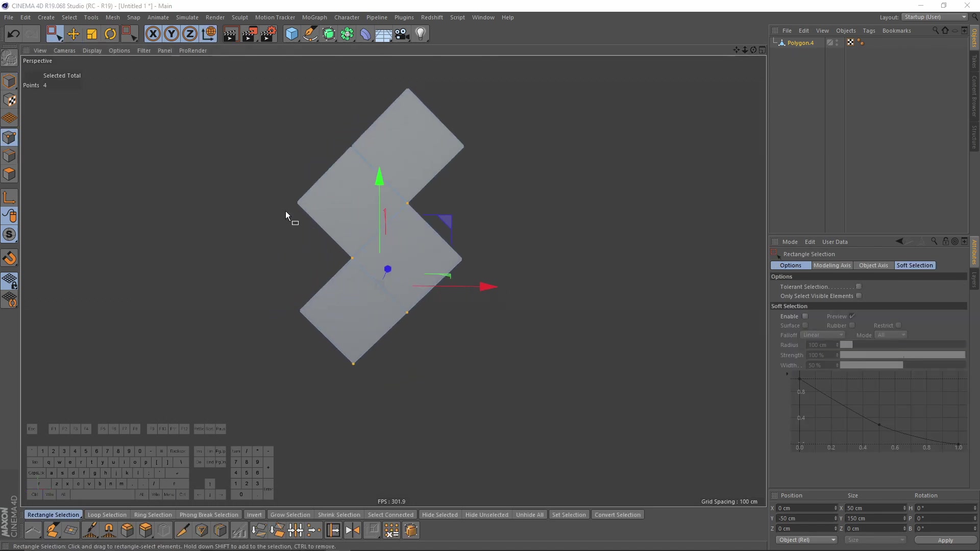Image resolution: width=980 pixels, height=551 pixels.
Task: Click the Light object icon
Action: (421, 34)
